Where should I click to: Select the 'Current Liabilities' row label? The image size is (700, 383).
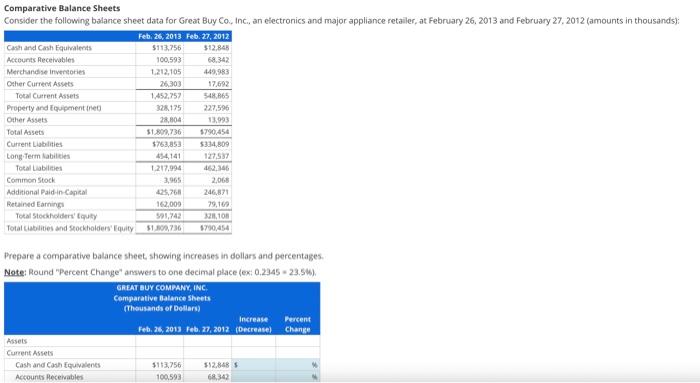tap(34, 144)
